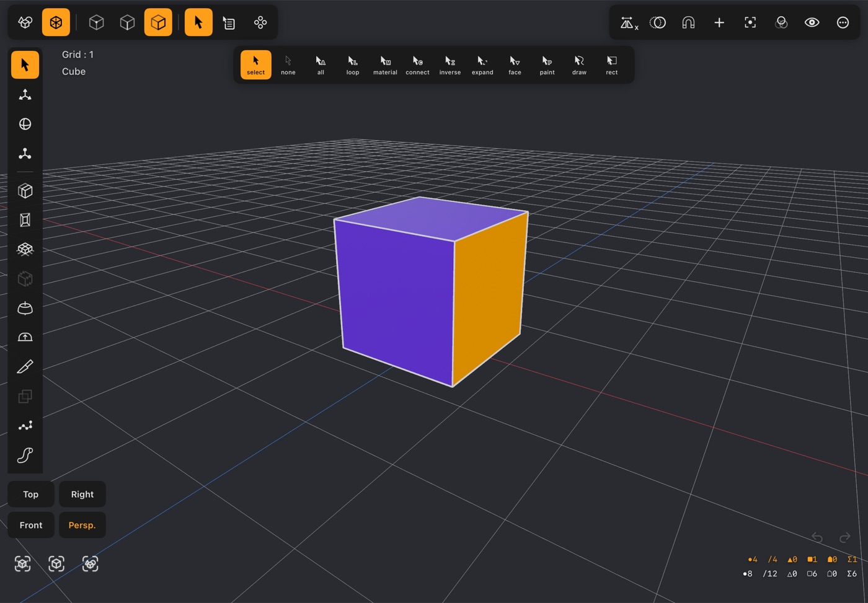Use the 'connect' selection tool
The width and height of the screenshot is (868, 603).
coord(417,64)
